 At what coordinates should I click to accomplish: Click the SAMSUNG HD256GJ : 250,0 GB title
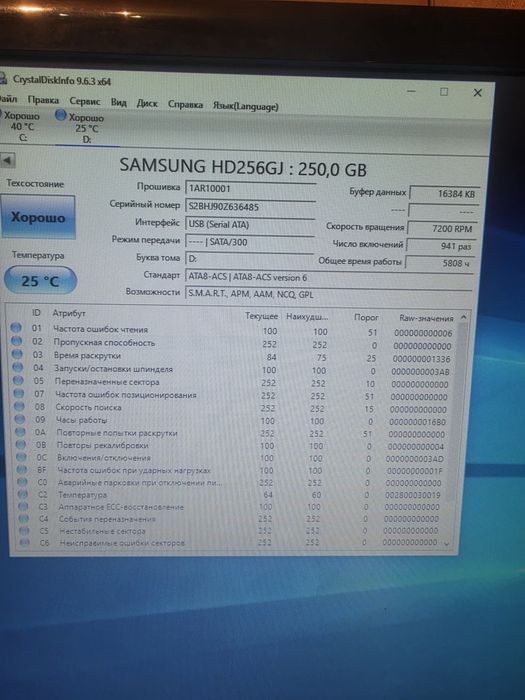pyautogui.click(x=243, y=167)
